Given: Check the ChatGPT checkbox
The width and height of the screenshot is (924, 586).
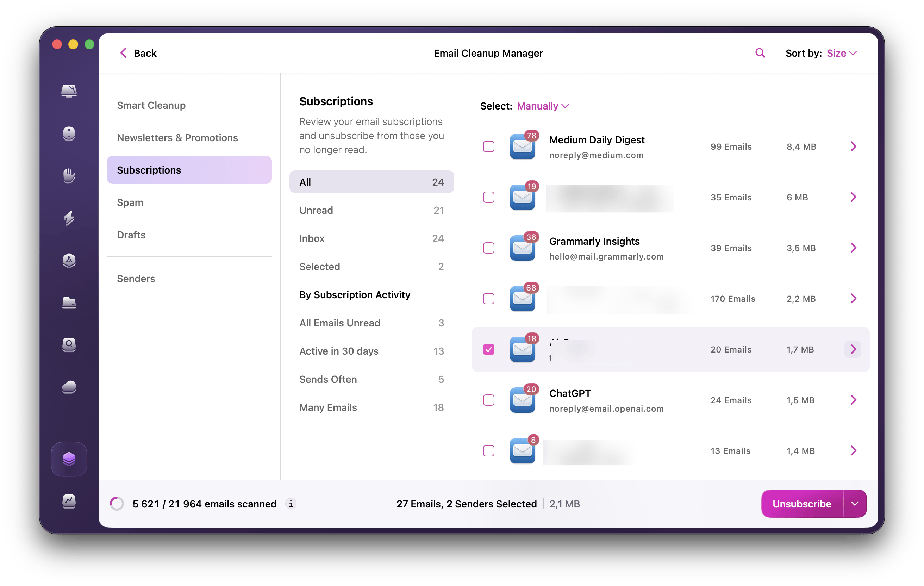Looking at the screenshot, I should point(488,400).
